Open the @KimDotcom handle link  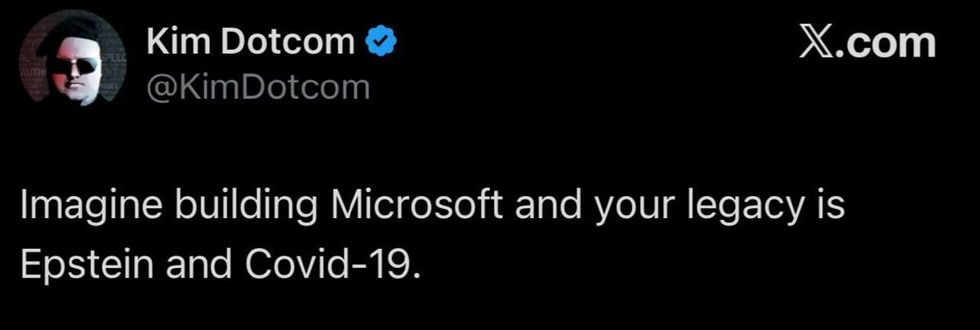(258, 87)
